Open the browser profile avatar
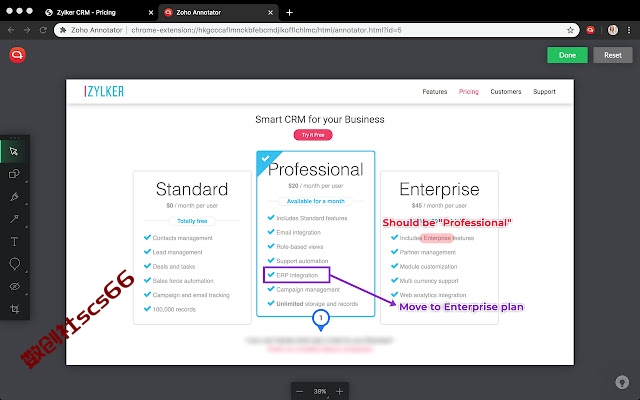The width and height of the screenshot is (640, 400). [613, 30]
